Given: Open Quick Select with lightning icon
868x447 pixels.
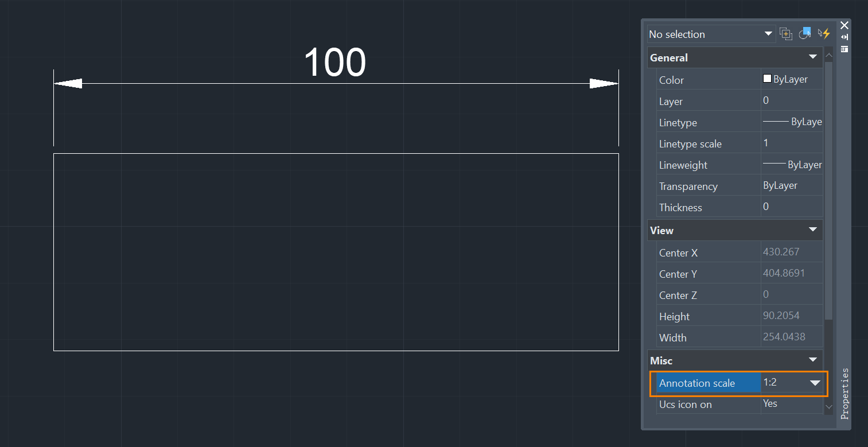Looking at the screenshot, I should coord(824,34).
